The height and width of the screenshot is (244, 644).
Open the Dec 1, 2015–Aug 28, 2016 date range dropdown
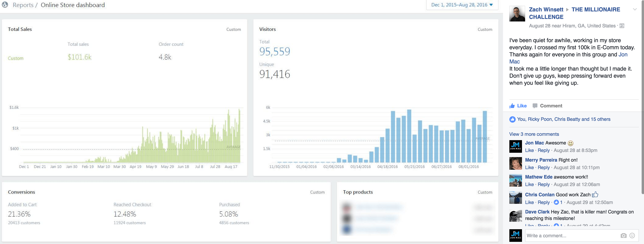(x=462, y=5)
